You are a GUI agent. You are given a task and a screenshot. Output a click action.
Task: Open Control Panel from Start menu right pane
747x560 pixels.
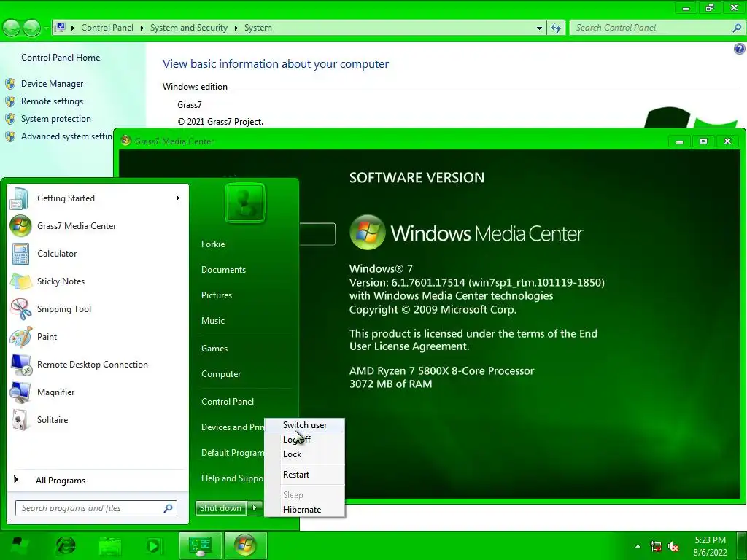tap(228, 402)
